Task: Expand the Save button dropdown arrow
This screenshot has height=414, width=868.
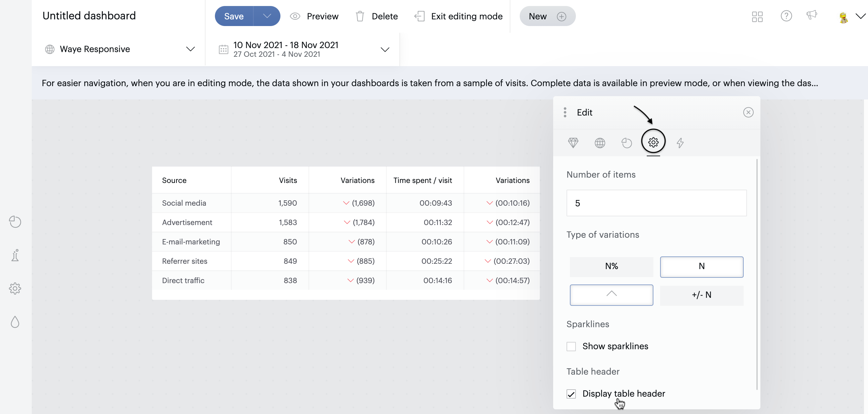Action: click(x=267, y=16)
